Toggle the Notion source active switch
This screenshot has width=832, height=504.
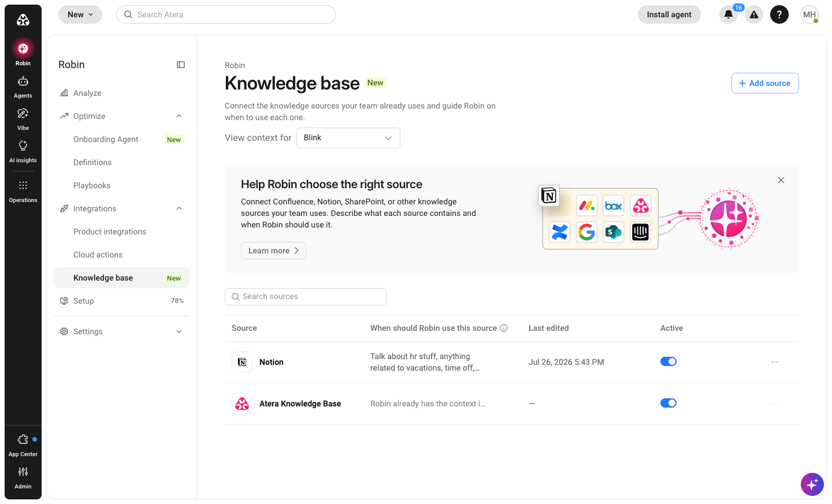coord(668,361)
